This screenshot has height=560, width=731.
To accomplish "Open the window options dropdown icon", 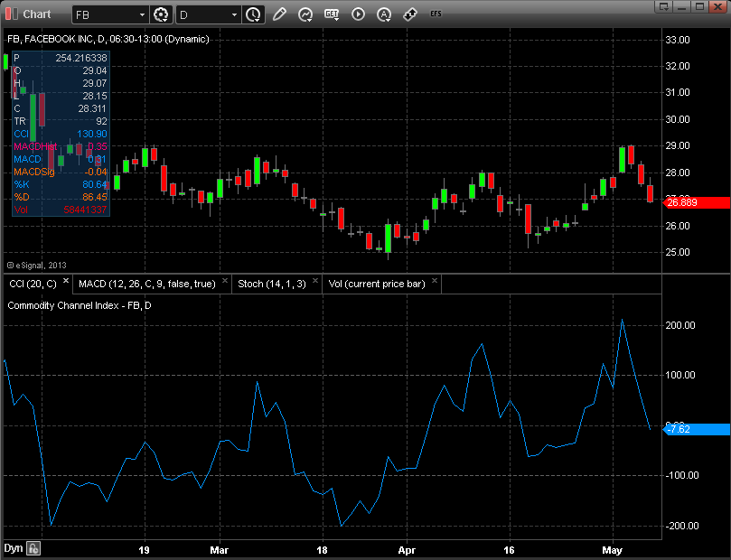I will pyautogui.click(x=663, y=6).
